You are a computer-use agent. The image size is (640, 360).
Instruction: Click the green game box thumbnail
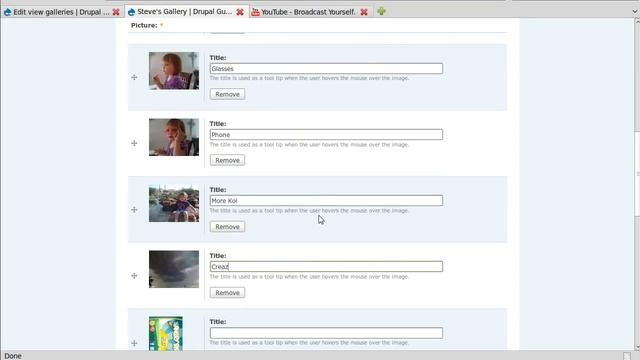coord(166,333)
